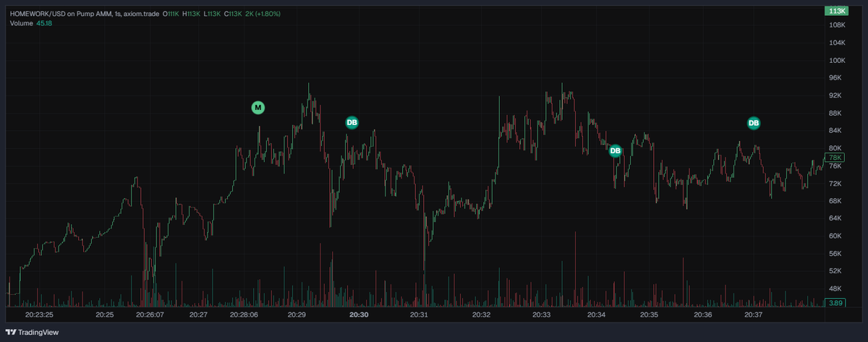Click the green 113K current price tag
This screenshot has height=342, width=868.
click(837, 11)
